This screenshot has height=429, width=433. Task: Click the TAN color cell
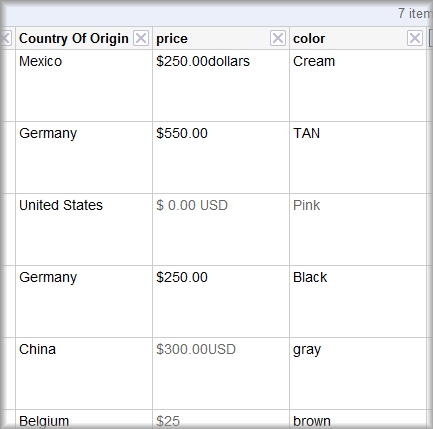(x=358, y=158)
